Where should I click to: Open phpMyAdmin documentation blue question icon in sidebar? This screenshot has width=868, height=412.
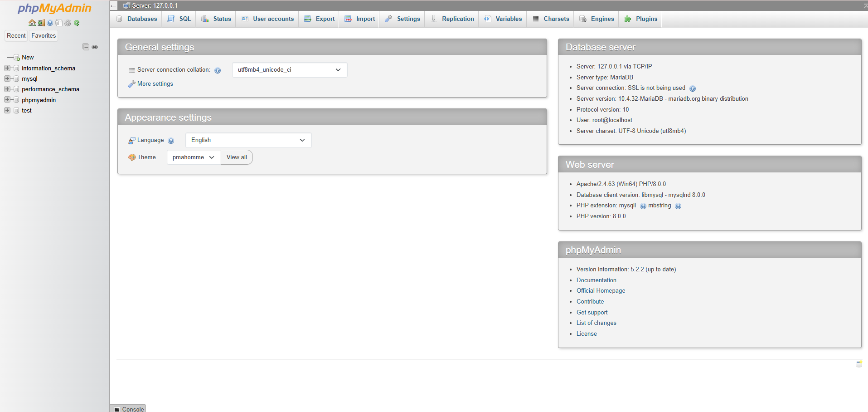point(50,23)
